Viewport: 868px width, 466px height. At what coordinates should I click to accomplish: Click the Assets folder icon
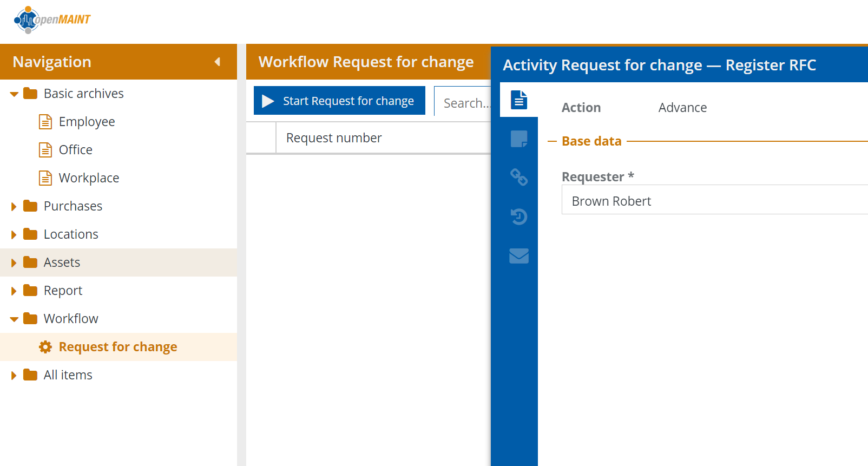[x=30, y=262]
